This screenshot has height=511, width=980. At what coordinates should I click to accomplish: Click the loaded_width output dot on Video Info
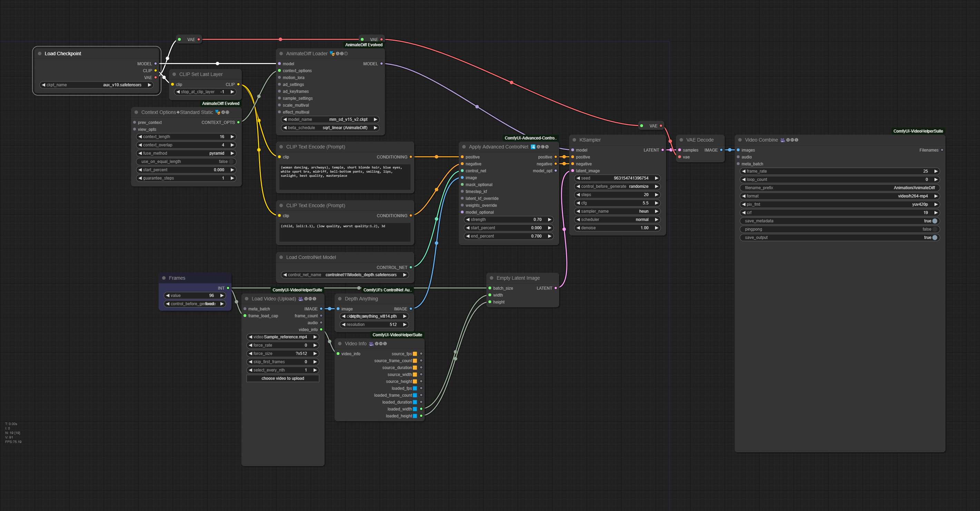421,409
